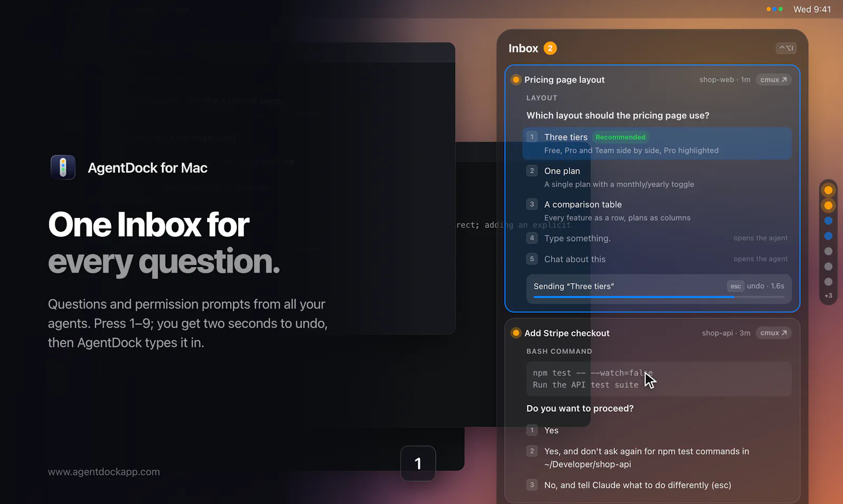Click the three-dot AgentDock menu bar status icon

click(x=775, y=9)
